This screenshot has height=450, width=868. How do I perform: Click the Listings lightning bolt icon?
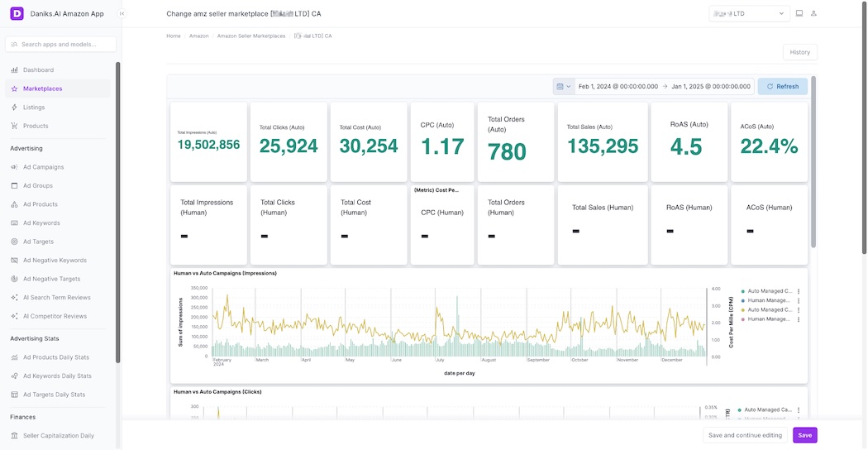point(15,108)
